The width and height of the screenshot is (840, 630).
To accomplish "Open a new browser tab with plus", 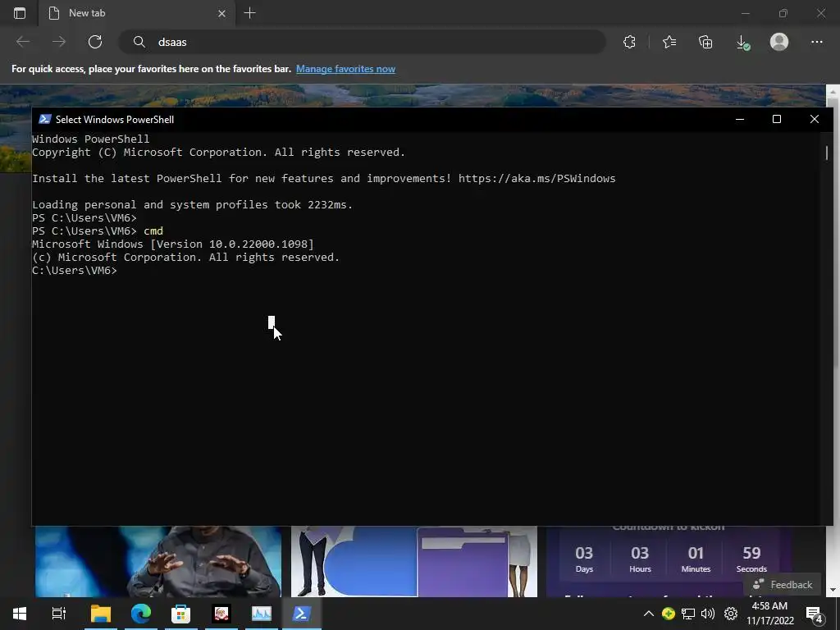I will pyautogui.click(x=249, y=13).
